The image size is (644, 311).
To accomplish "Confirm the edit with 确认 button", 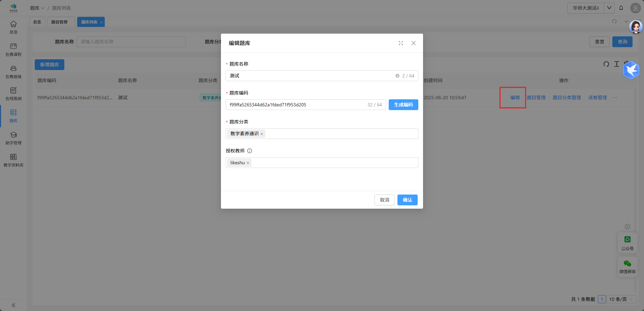I will tap(407, 200).
